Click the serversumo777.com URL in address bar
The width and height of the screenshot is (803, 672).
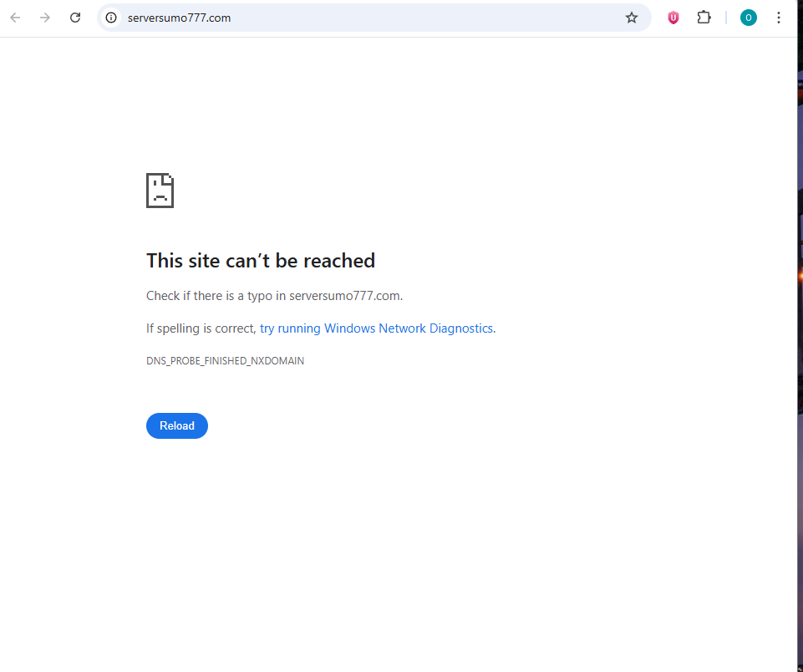[179, 18]
